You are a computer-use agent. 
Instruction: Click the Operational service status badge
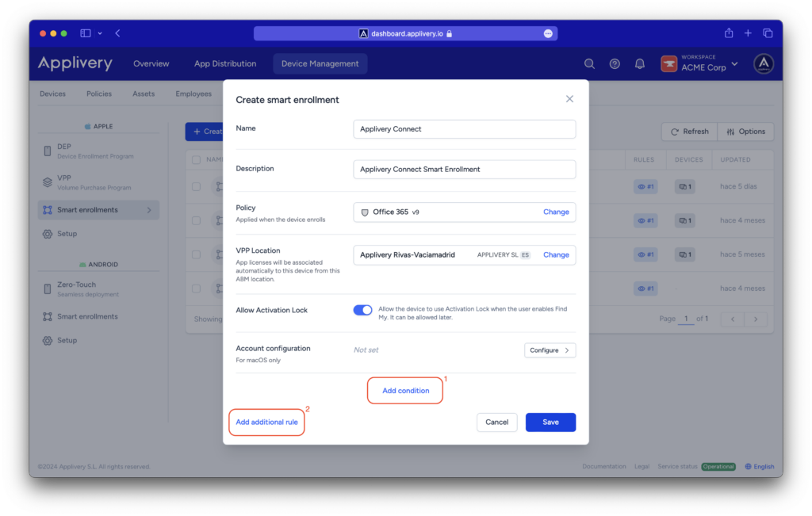click(718, 466)
